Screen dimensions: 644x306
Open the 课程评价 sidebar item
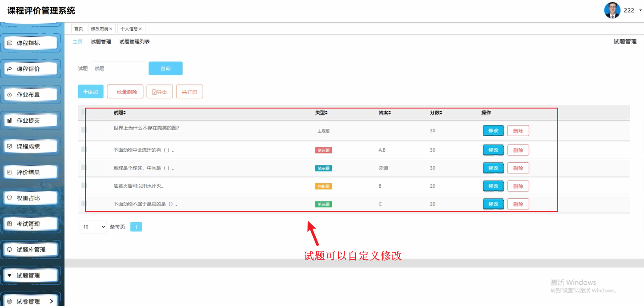click(x=31, y=69)
